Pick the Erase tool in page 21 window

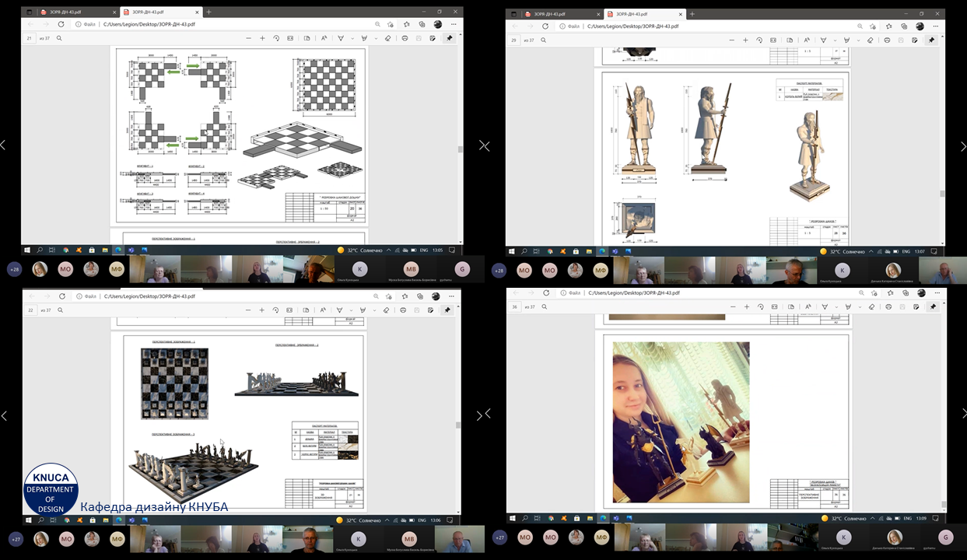pos(387,38)
